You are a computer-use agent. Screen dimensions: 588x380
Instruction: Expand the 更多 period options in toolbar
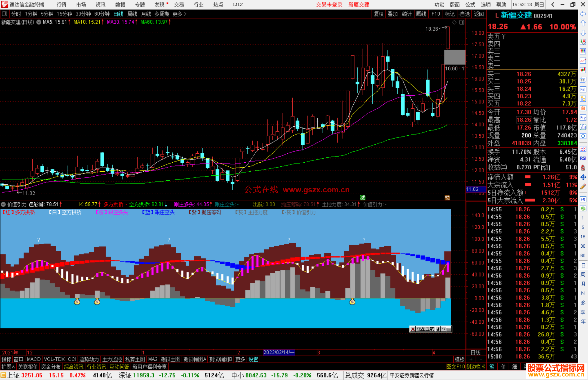(179, 14)
